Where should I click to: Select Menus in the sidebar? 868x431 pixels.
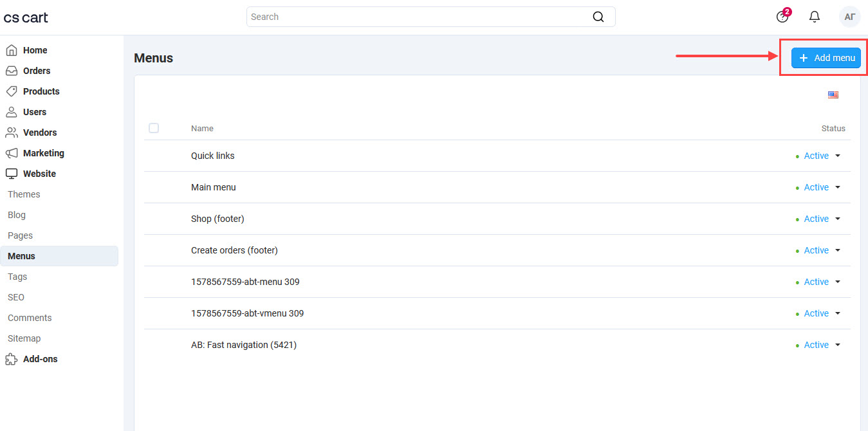coord(59,256)
